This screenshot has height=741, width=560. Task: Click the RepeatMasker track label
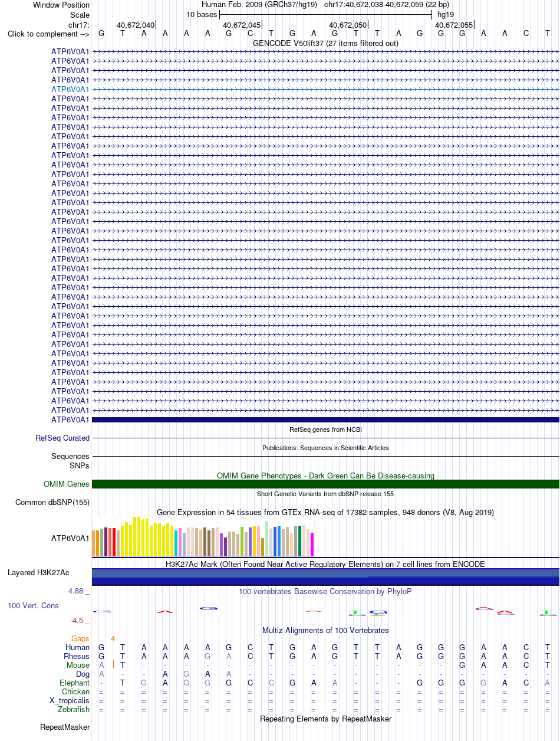click(65, 727)
